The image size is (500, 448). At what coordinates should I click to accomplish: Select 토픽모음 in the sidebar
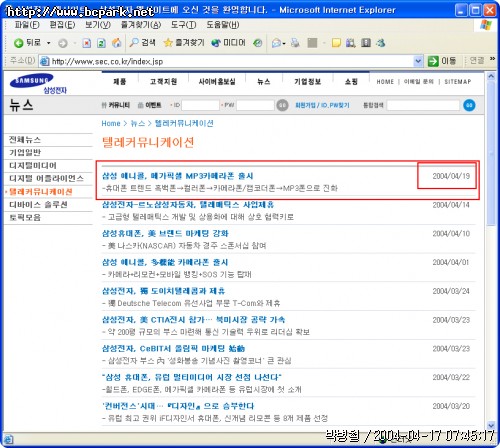[x=25, y=217]
